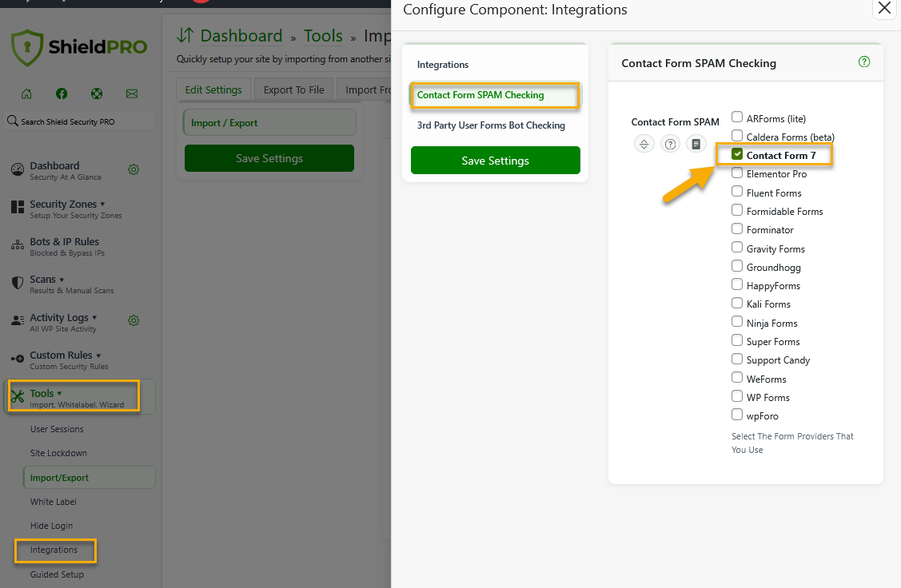Focus Search Shield Security PRO field
The height and width of the screenshot is (588, 901).
point(79,121)
